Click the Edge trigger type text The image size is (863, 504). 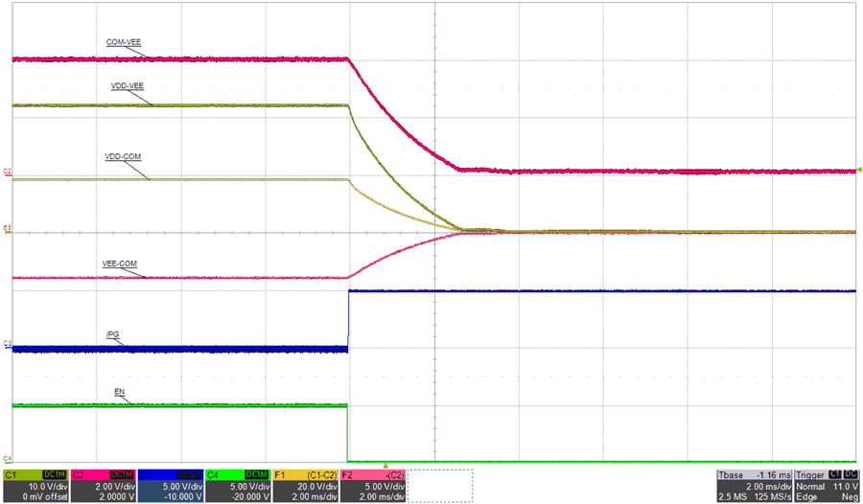pyautogui.click(x=805, y=497)
